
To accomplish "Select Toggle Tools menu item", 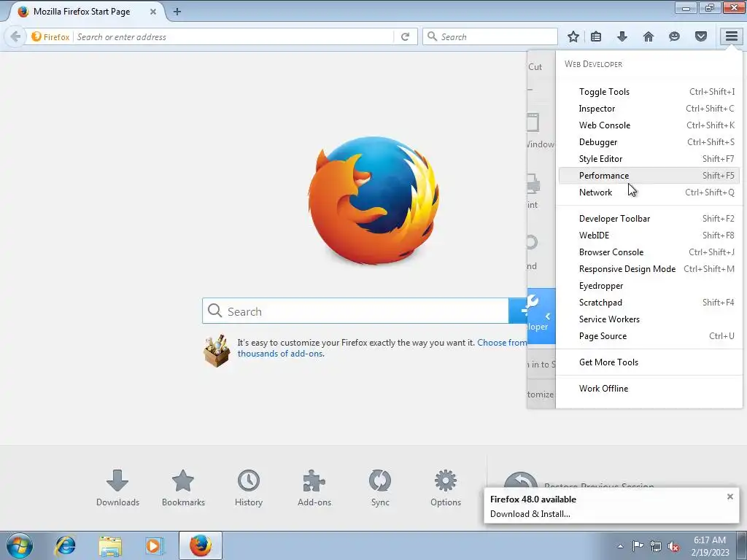I will (649, 92).
